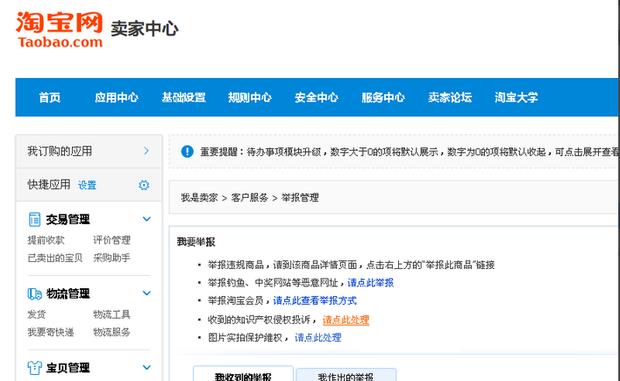Image resolution: width=620 pixels, height=381 pixels.
Task: Click orange 请点此处理 link for 知识产权
Action: (346, 320)
